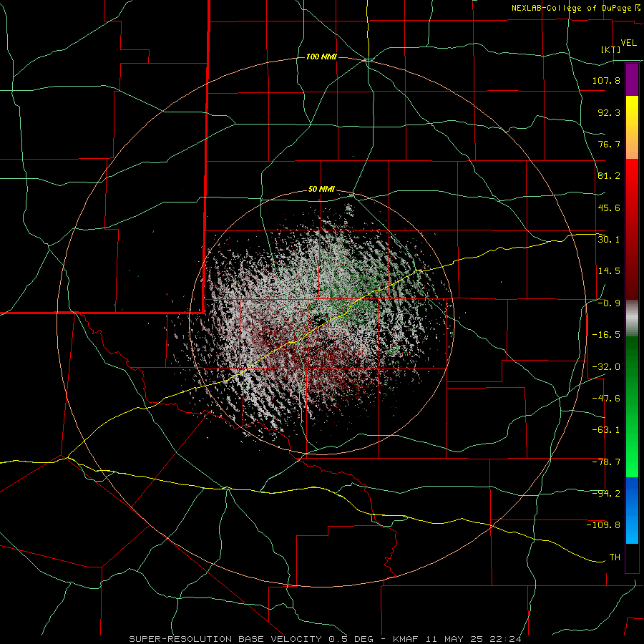Click the TH legend label

(615, 557)
